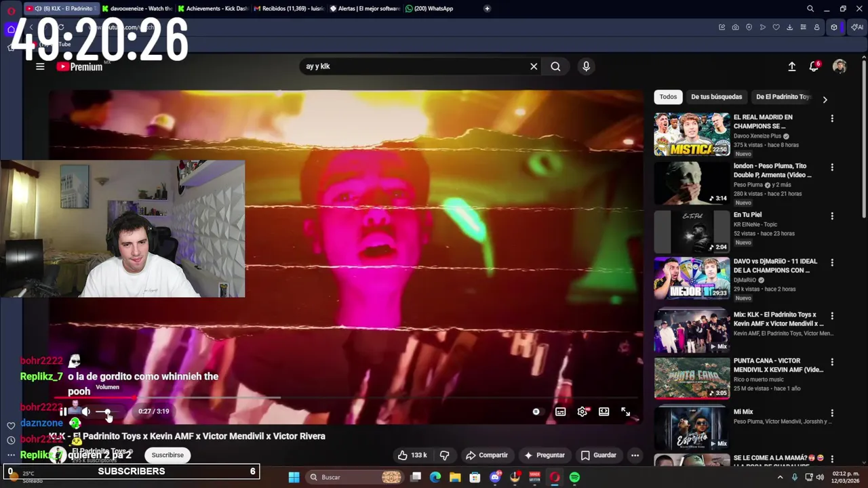The height and width of the screenshot is (488, 868).
Task: Select the 'De El Padrinito Toys' chip
Action: pos(783,97)
